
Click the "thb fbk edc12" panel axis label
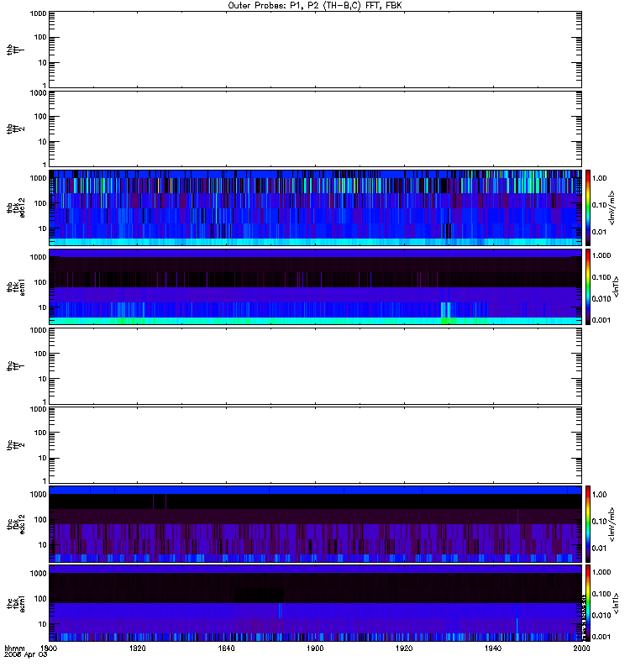[15, 207]
